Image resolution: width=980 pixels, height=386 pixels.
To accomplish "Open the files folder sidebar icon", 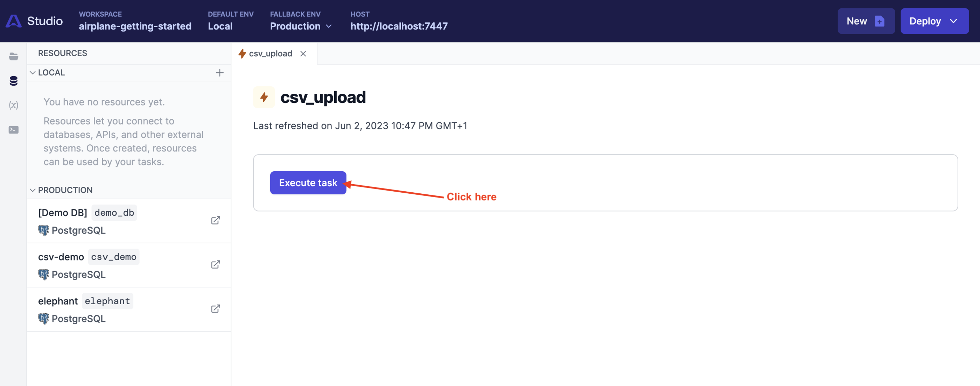I will click(x=13, y=57).
